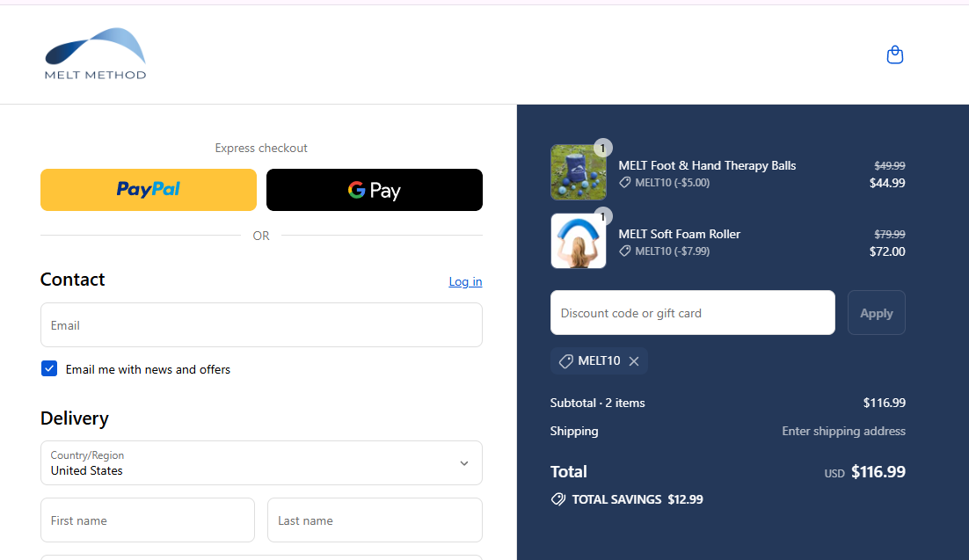Viewport: 969px width, 560px height.
Task: Focus the Discount code or gift card field
Action: click(x=693, y=313)
